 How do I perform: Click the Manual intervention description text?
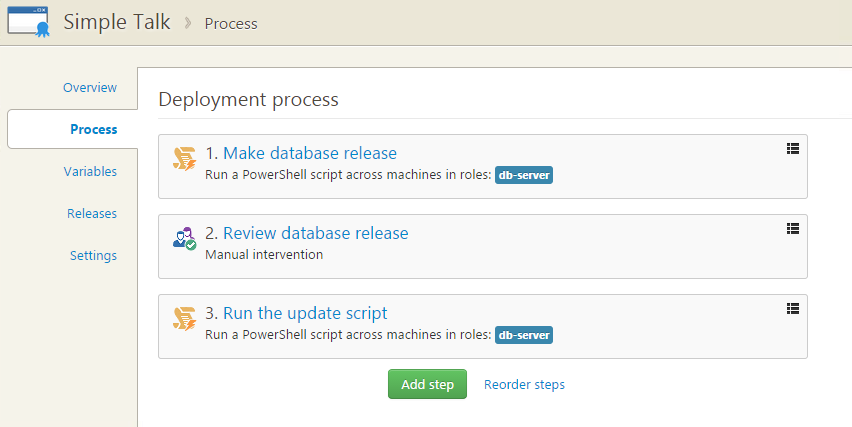pyautogui.click(x=264, y=255)
